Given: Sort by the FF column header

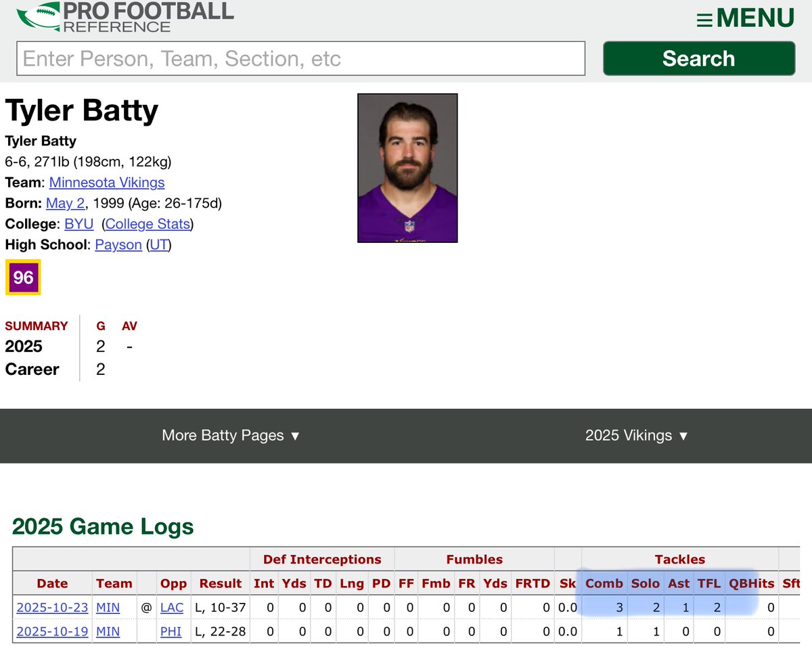Looking at the screenshot, I should 406,583.
